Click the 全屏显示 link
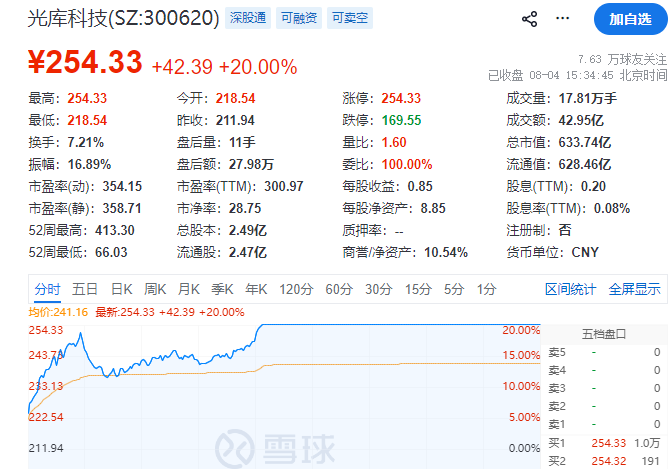This screenshot has height=469, width=672. tap(634, 289)
